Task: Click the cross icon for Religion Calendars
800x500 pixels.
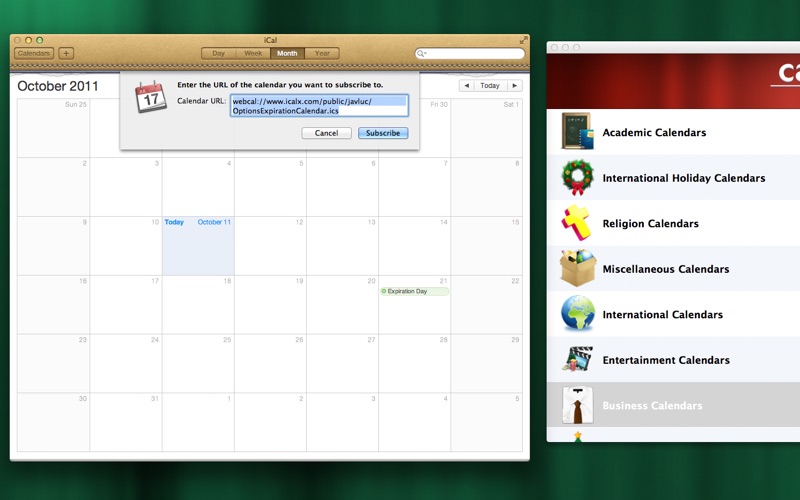Action: 577,222
